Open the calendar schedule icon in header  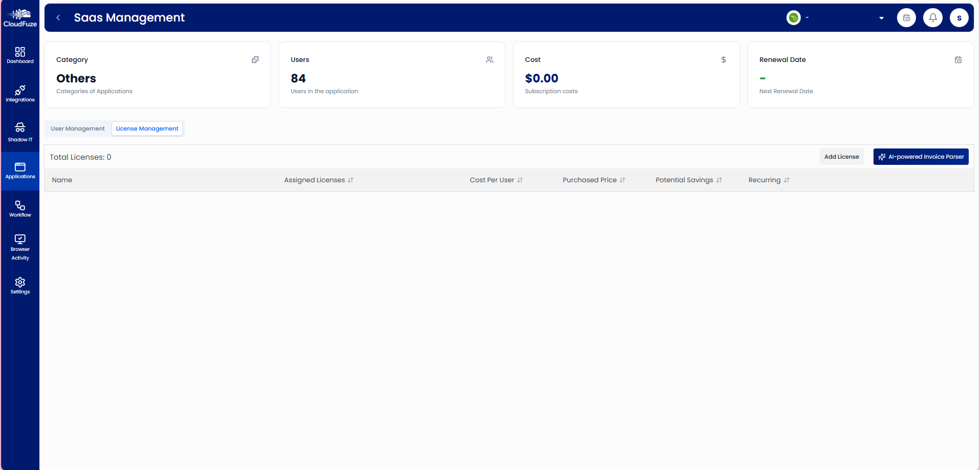906,17
